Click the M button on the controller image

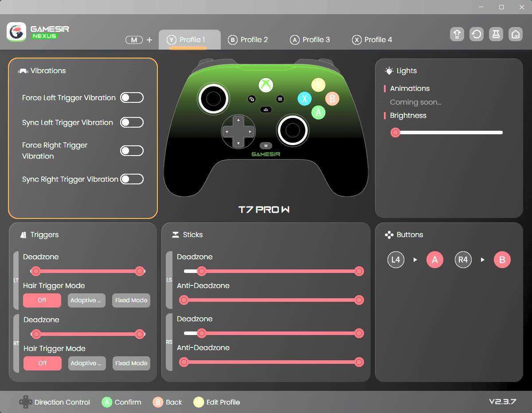[x=266, y=146]
